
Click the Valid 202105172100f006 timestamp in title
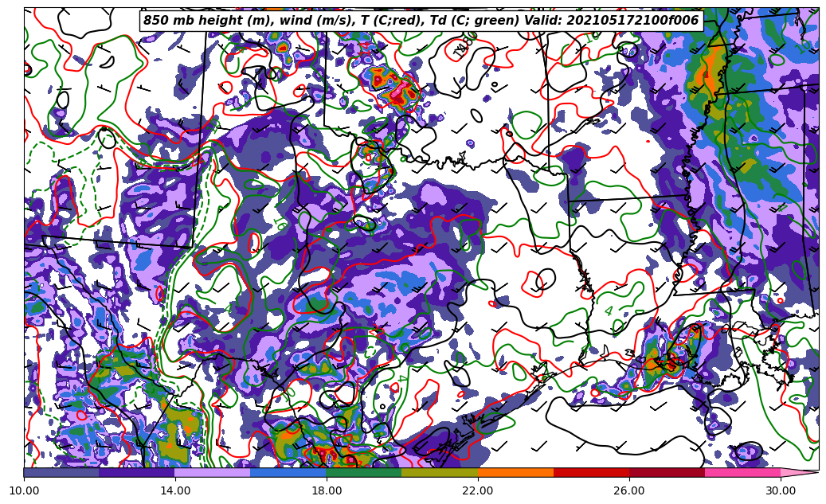[634, 21]
